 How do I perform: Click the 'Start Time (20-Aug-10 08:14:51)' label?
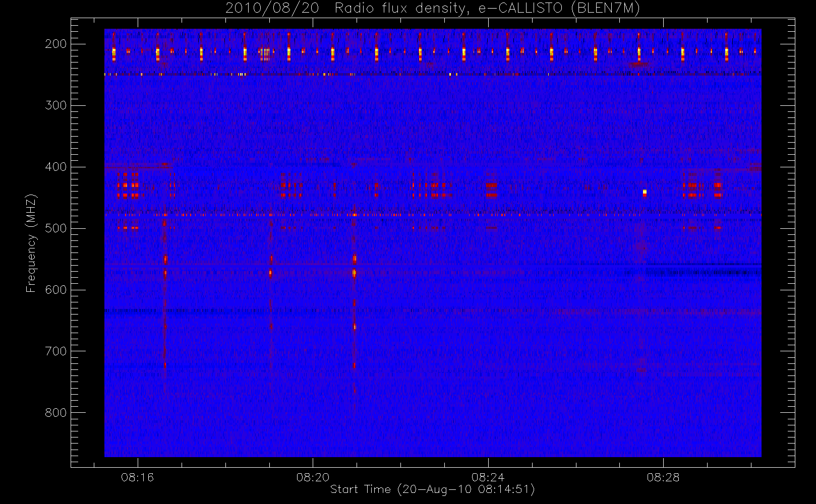point(432,489)
